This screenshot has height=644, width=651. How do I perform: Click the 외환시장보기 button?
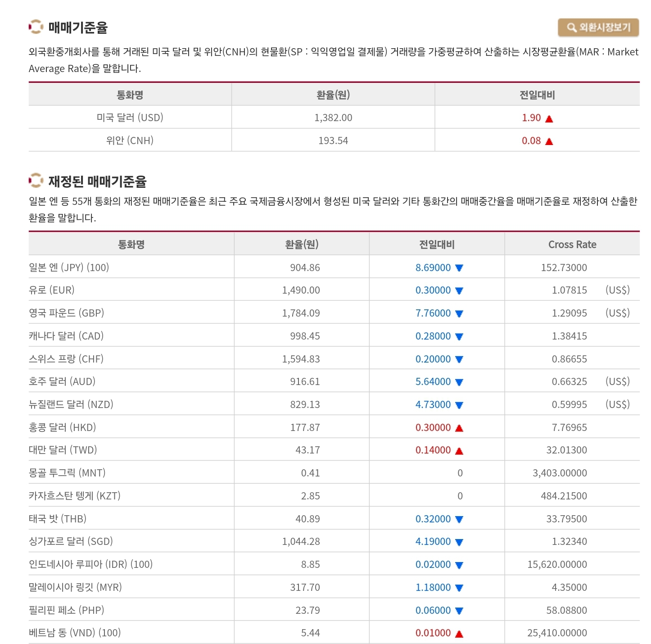click(598, 27)
